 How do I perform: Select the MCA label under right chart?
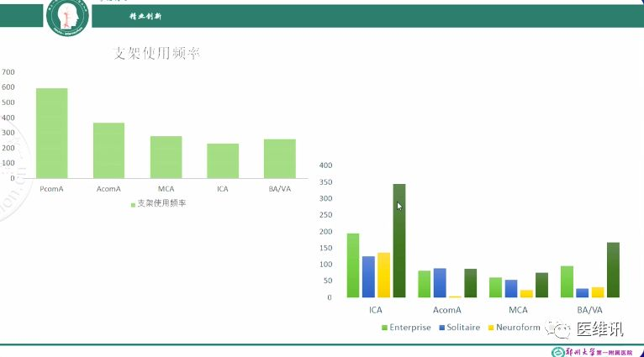[519, 310]
